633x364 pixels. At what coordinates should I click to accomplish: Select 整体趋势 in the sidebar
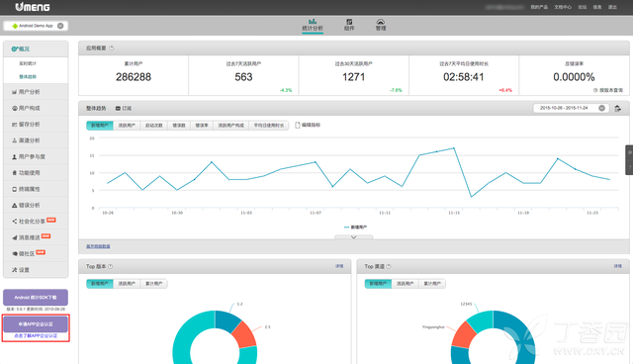28,77
